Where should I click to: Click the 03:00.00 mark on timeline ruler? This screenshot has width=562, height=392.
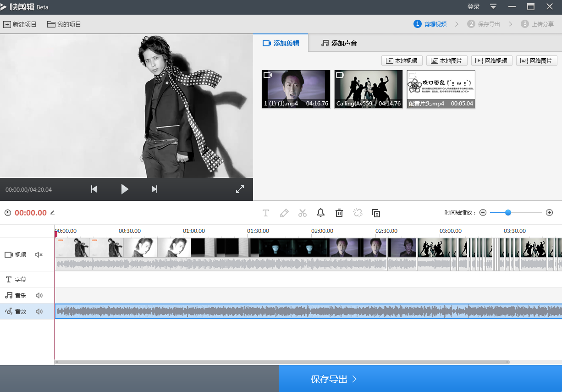pos(451,231)
